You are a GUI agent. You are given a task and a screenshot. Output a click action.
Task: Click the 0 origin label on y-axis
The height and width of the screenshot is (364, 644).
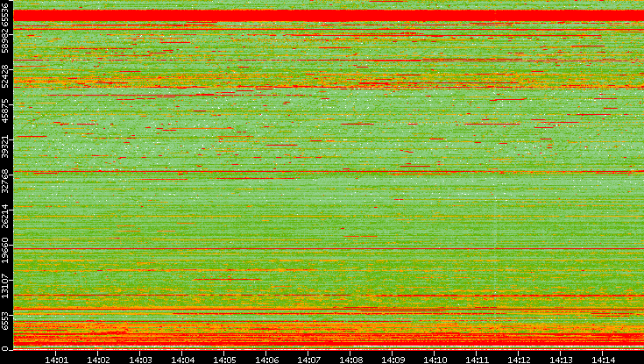[x=4, y=349]
